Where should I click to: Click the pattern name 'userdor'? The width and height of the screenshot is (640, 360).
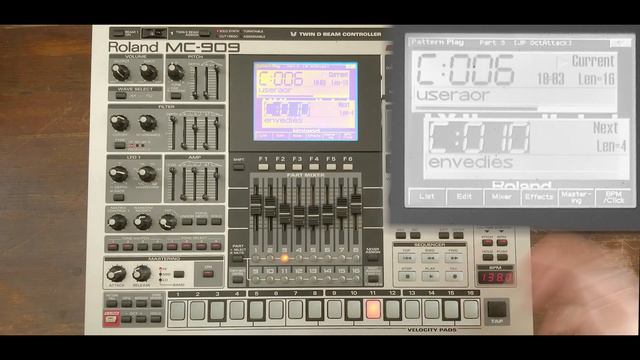point(452,95)
